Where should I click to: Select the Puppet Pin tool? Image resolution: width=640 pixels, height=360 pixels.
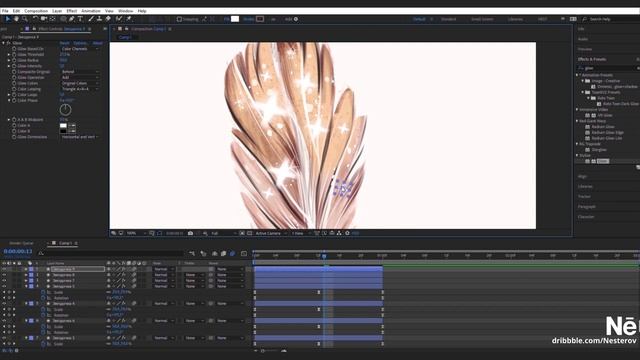point(129,19)
